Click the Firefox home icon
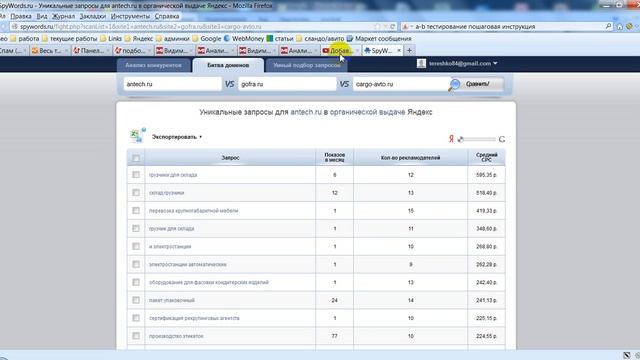 point(619,27)
